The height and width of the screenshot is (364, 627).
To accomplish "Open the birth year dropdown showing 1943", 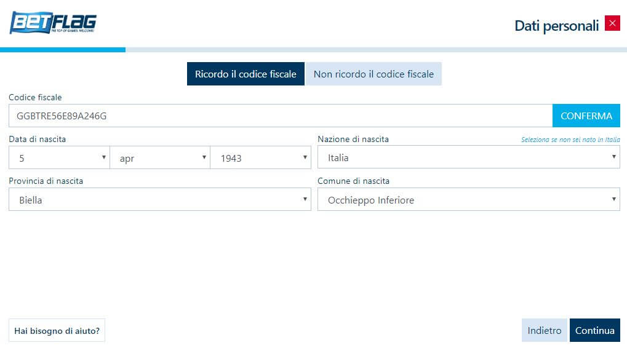I will pos(261,157).
